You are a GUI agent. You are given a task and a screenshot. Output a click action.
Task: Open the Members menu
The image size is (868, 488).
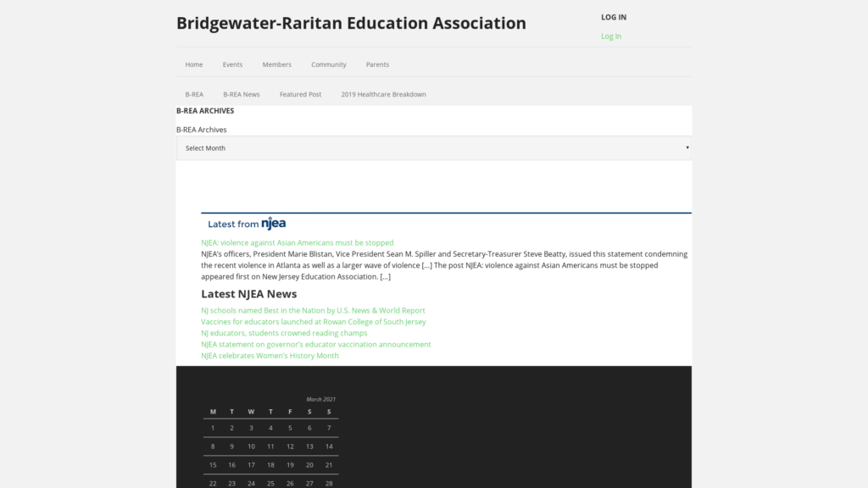click(276, 64)
